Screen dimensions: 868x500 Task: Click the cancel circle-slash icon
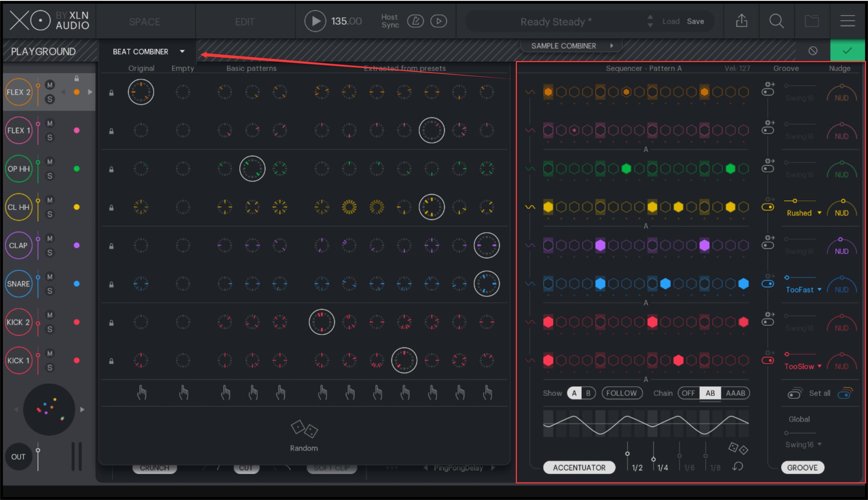click(x=813, y=51)
